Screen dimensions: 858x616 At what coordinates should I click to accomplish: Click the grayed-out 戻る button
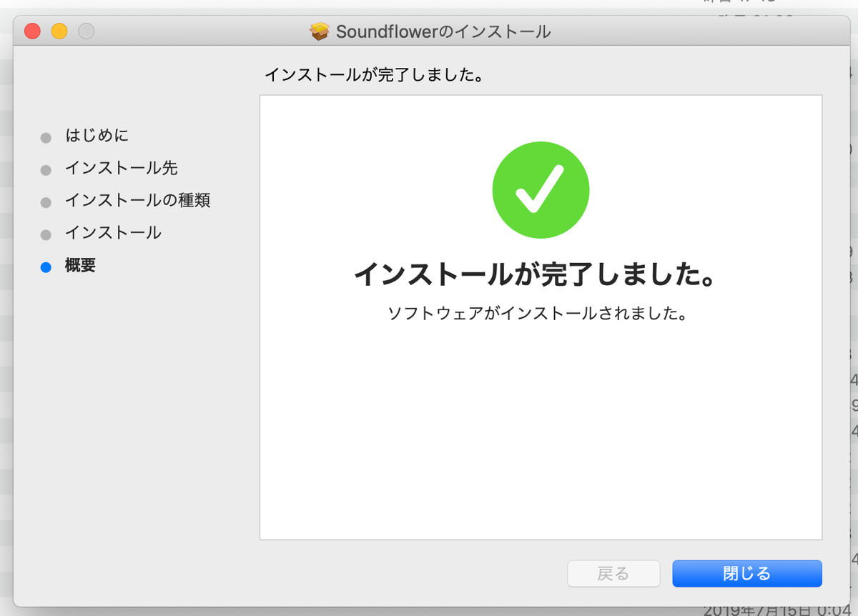613,573
